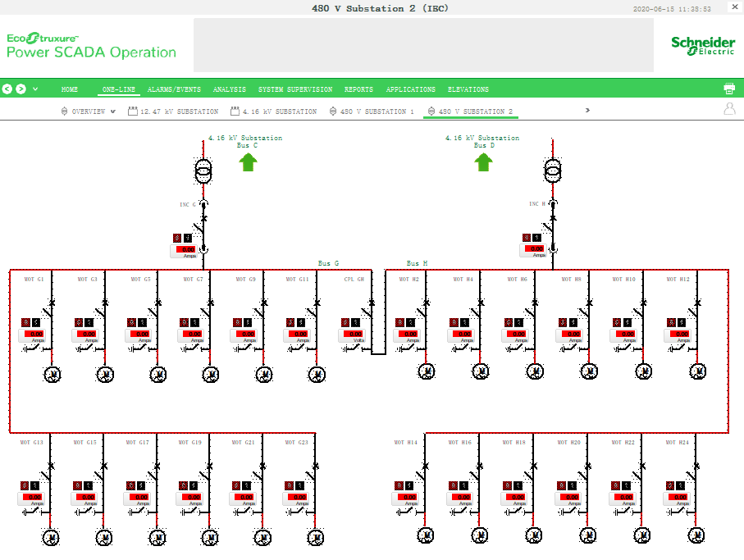The height and width of the screenshot is (560, 744).
Task: Open the REPORTS menu
Action: [x=358, y=89]
